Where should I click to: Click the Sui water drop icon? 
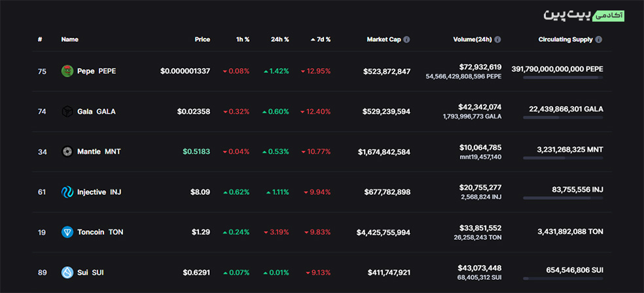[x=67, y=272]
